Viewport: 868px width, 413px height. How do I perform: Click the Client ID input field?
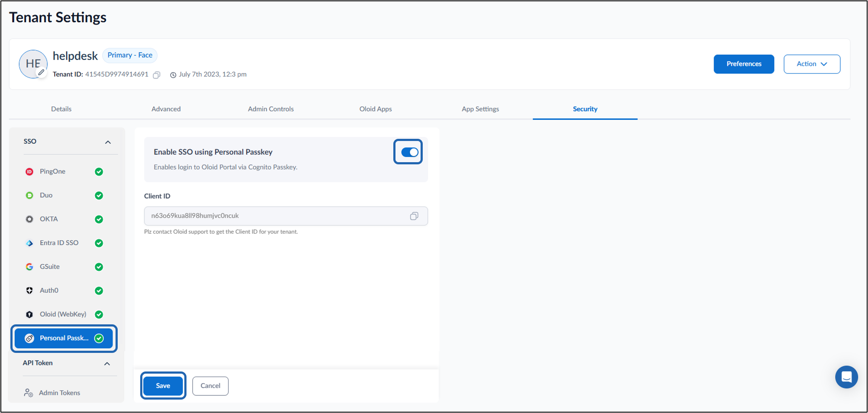286,216
